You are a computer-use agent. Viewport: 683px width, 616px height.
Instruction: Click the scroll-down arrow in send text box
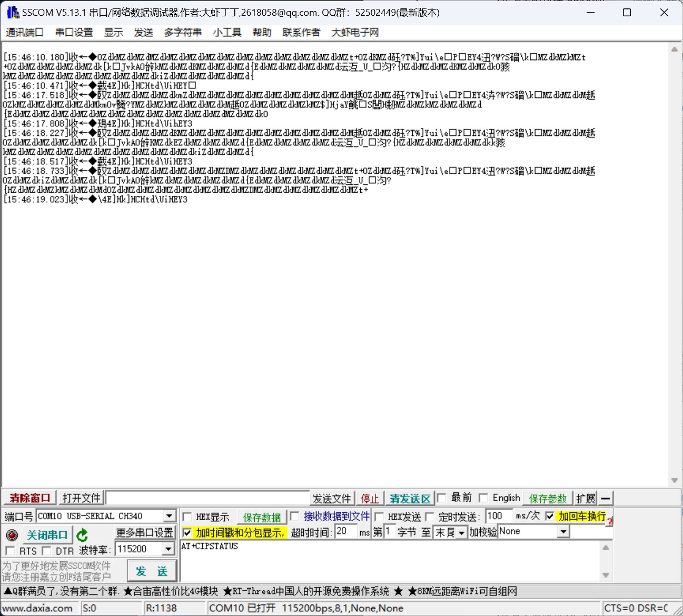tap(606, 575)
